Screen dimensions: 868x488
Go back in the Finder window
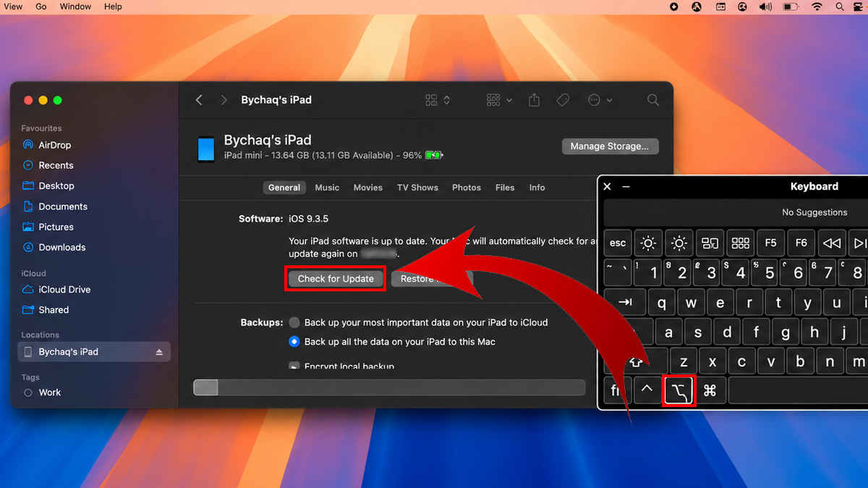pyautogui.click(x=199, y=100)
